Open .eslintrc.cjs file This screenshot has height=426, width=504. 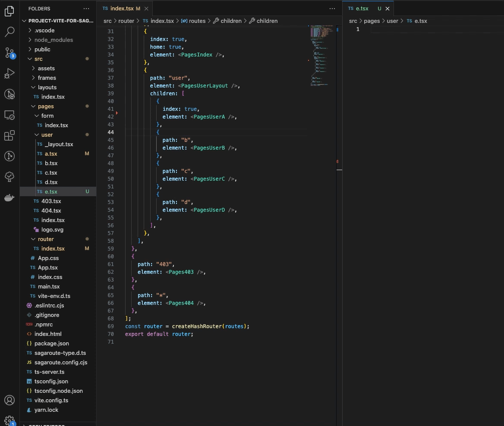pos(58,306)
